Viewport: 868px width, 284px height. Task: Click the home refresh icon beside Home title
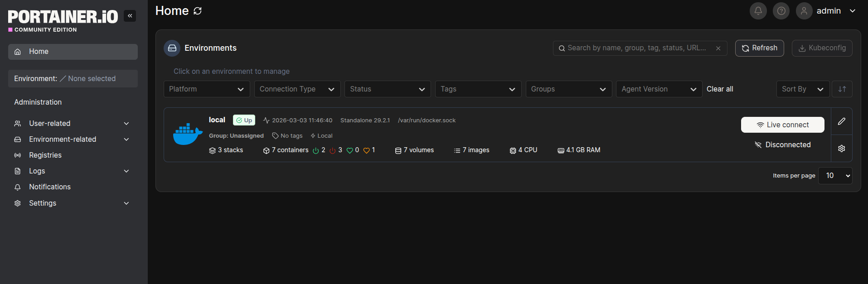pyautogui.click(x=198, y=11)
